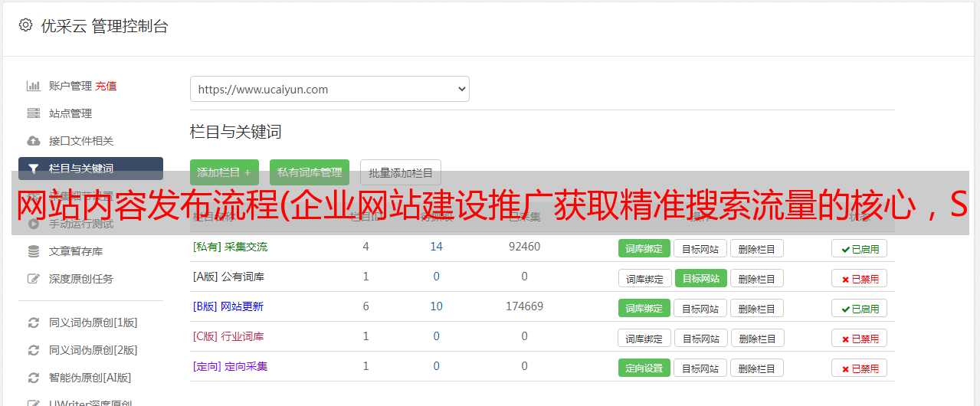
Task: Click the filter icon for 栏目与关键词
Action: pos(34,169)
